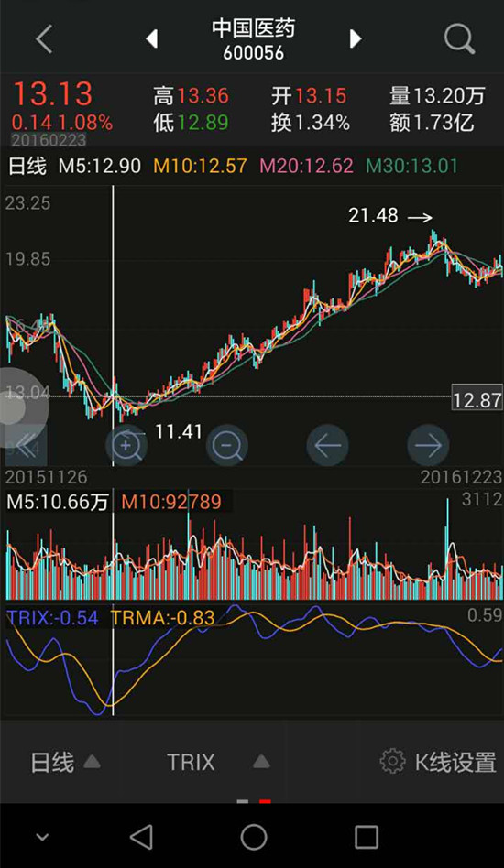This screenshot has width=504, height=868.
Task: Jump to earliest data with double-left arrow
Action: [x=26, y=445]
